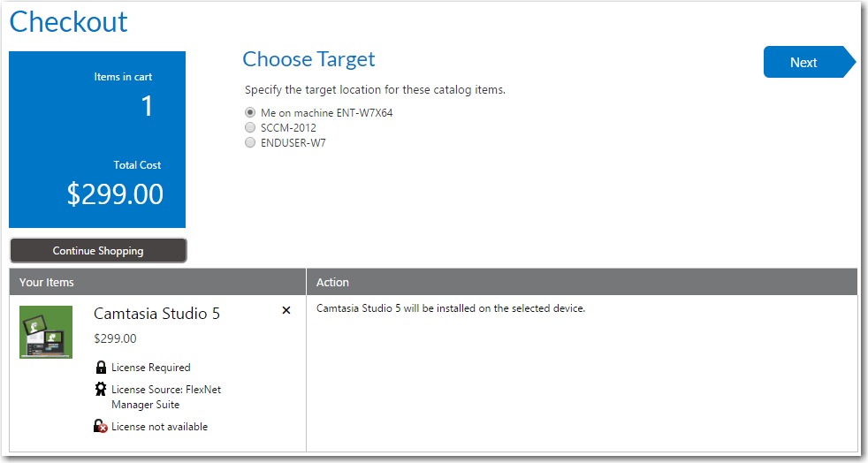Click the Checkout page heading

68,21
